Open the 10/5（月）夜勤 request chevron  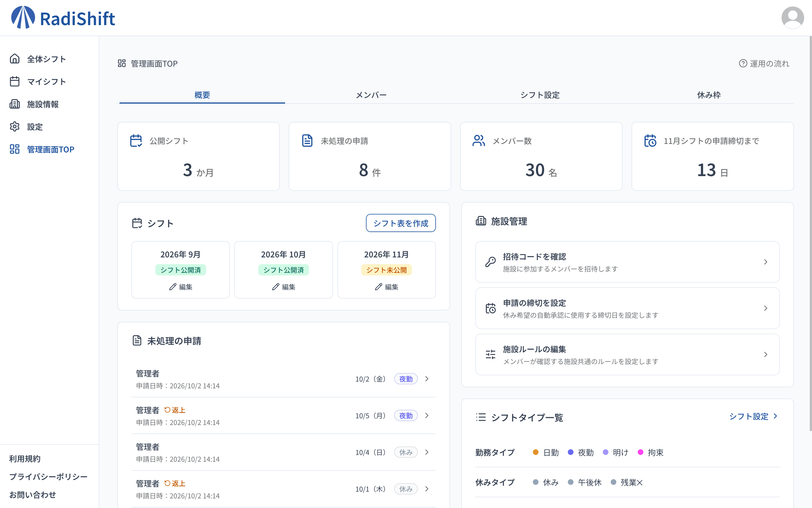click(x=427, y=416)
